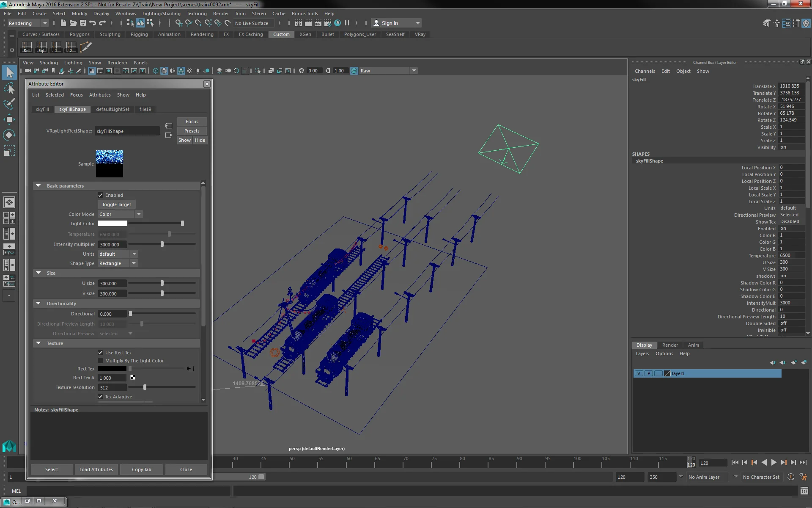Collapse the Texture section
Image resolution: width=812 pixels, height=508 pixels.
pyautogui.click(x=38, y=343)
